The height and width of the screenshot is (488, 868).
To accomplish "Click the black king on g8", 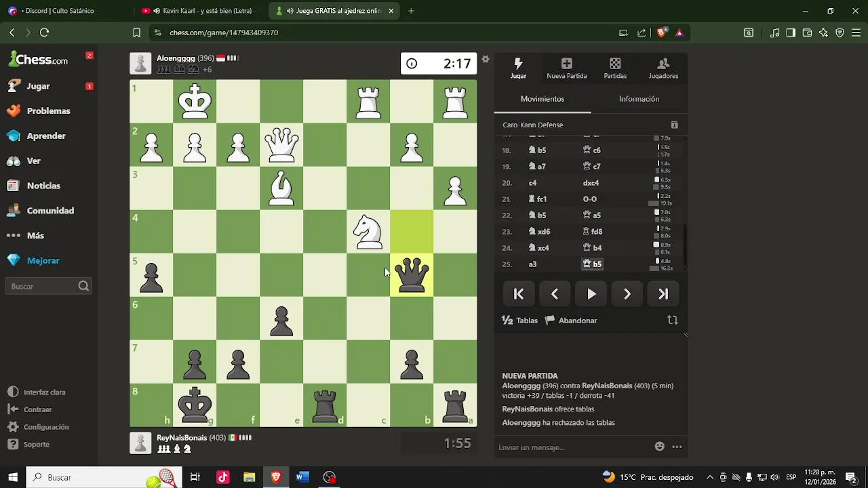I will (195, 405).
